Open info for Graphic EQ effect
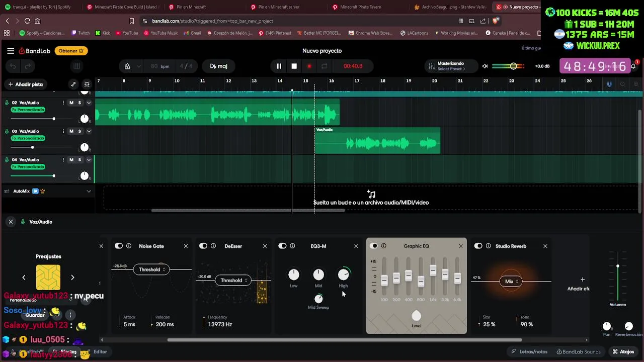 [x=383, y=246]
